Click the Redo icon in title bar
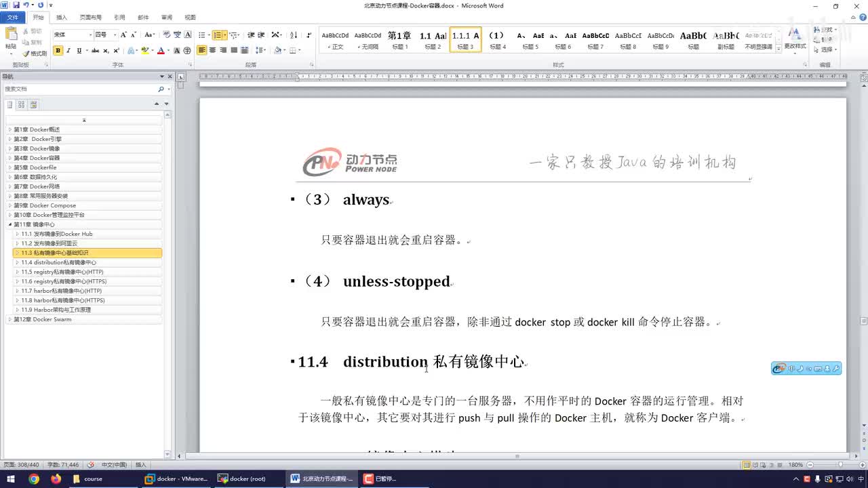868x488 pixels. tap(41, 5)
